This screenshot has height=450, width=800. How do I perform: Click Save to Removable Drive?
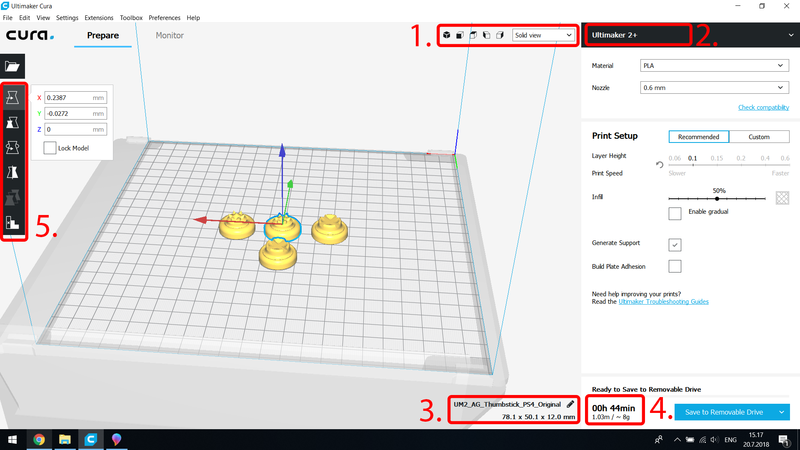[724, 412]
